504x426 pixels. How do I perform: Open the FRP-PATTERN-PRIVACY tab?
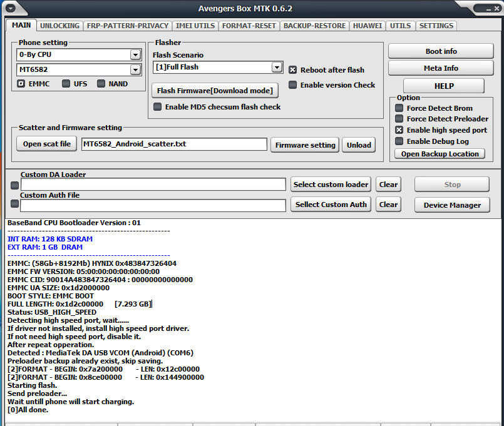128,26
